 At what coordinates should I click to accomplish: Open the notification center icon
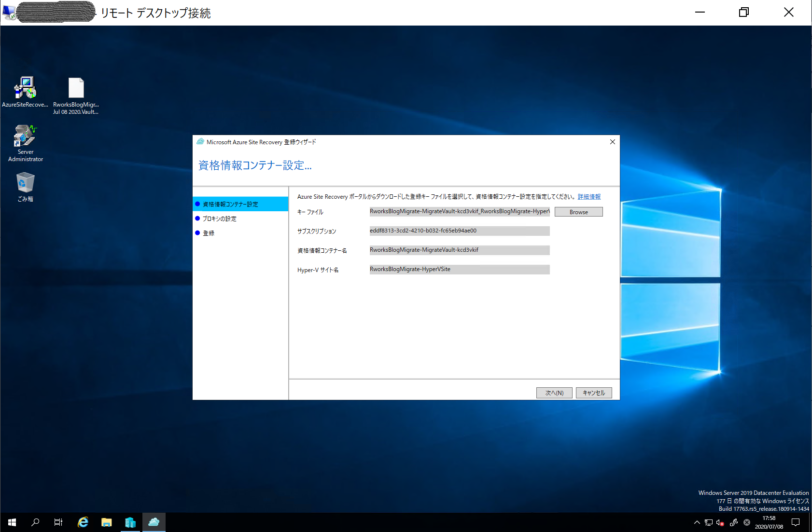(x=796, y=522)
